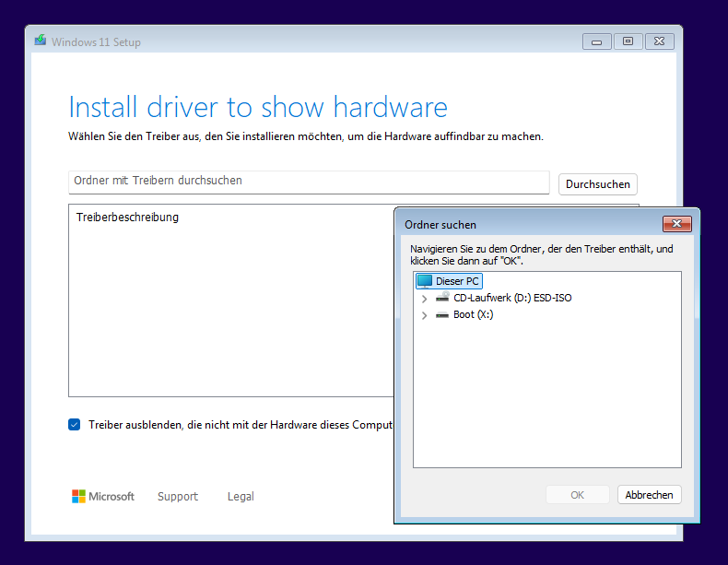The image size is (728, 565).
Task: Click the Ordner mit Treibern durchsuchen field
Action: coord(309,182)
